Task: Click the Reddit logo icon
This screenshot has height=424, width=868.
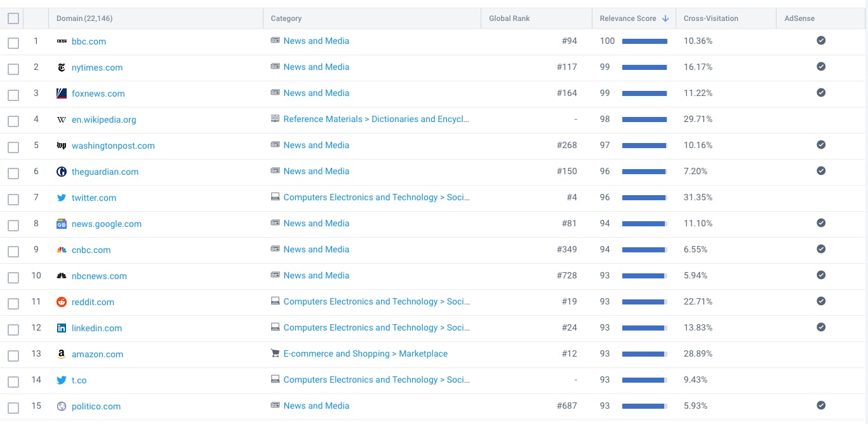Action: (62, 302)
